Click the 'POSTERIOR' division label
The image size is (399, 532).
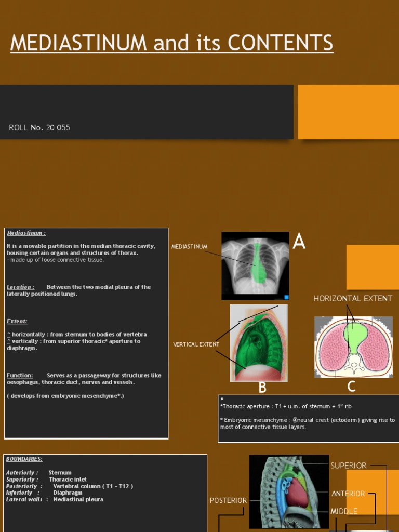(x=229, y=500)
